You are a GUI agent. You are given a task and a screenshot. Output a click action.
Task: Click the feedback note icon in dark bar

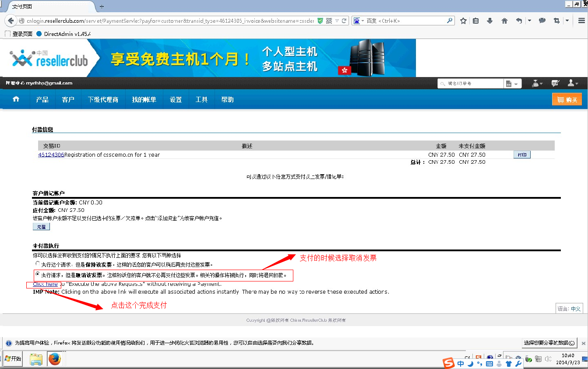[556, 83]
